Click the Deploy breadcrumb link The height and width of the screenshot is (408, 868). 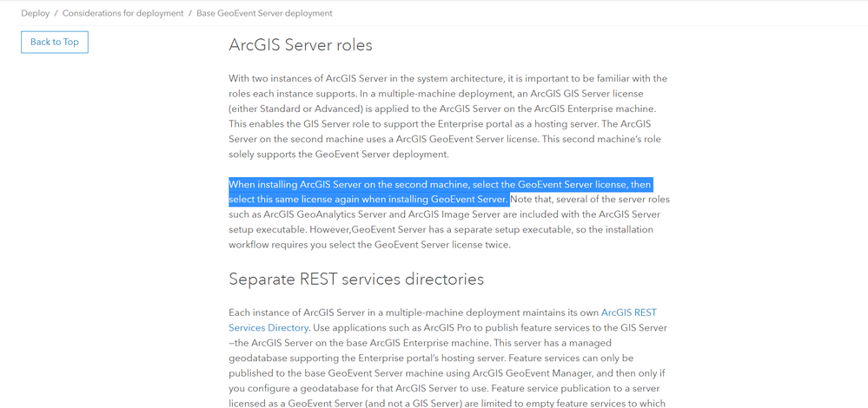click(36, 13)
